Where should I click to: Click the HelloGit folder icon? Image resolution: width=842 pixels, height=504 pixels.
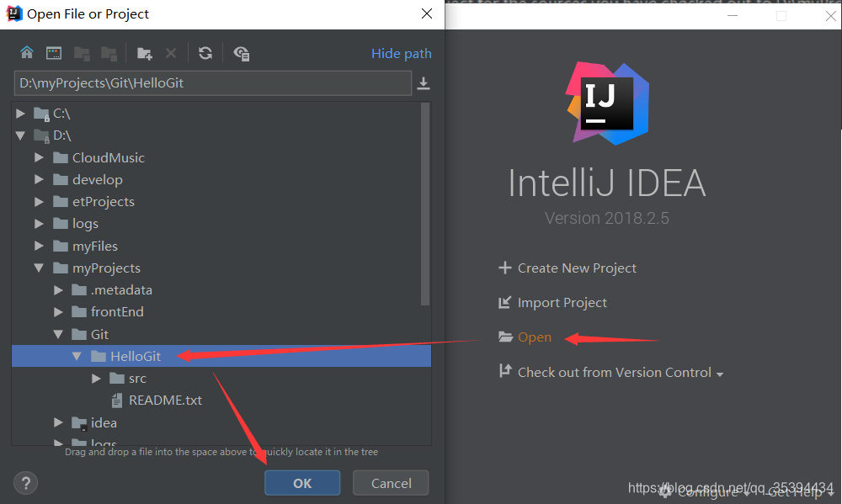[99, 356]
